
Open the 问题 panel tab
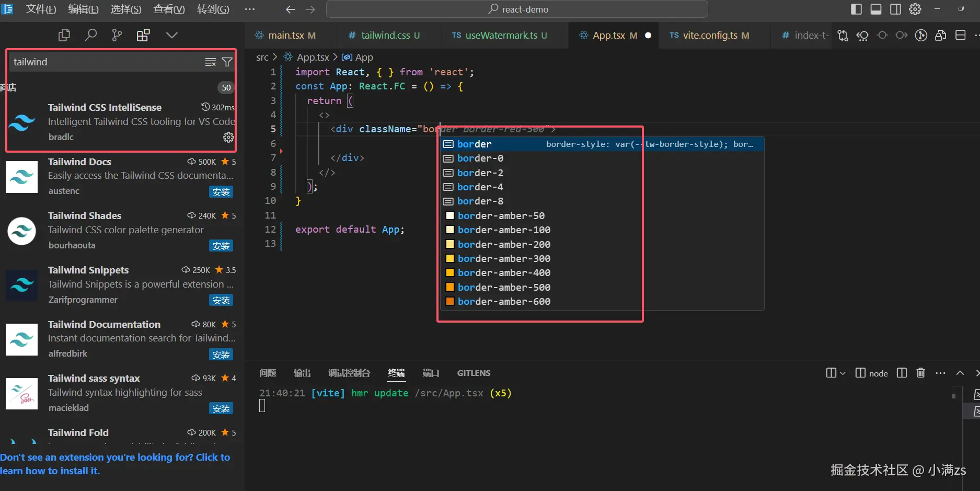[x=268, y=373]
